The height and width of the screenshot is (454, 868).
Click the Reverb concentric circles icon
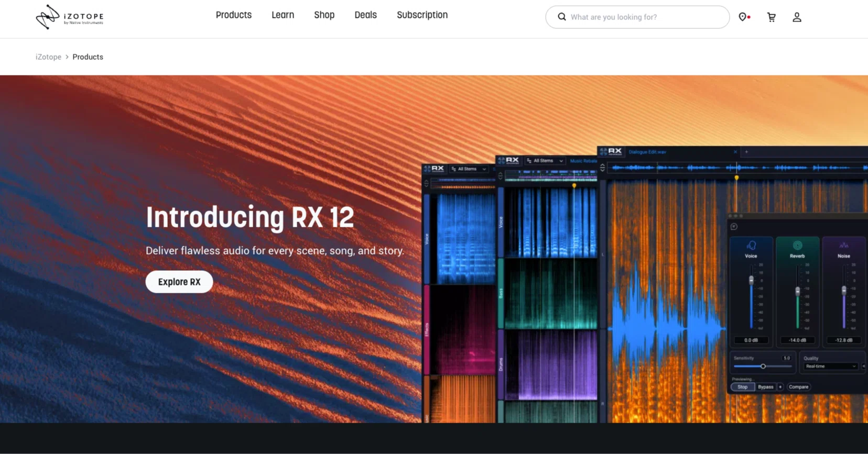(x=797, y=245)
